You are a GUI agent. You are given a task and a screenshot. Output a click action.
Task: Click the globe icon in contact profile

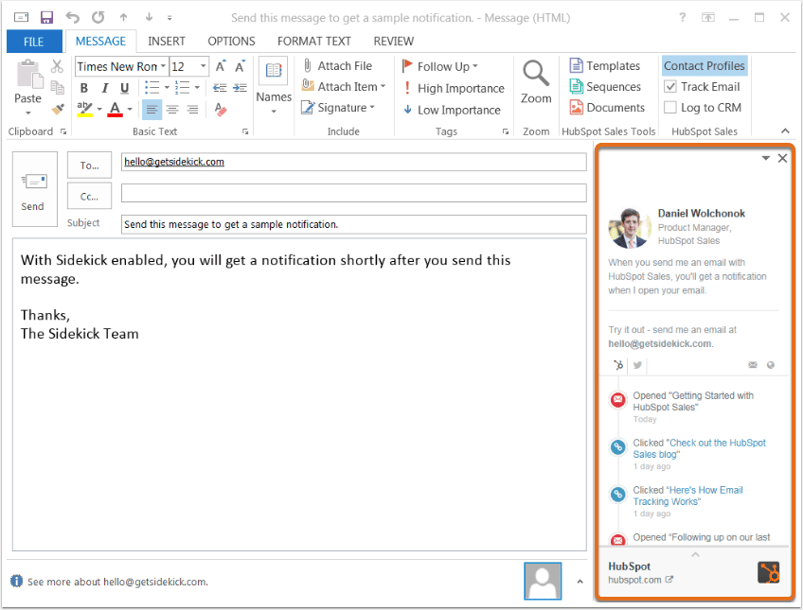click(x=770, y=365)
